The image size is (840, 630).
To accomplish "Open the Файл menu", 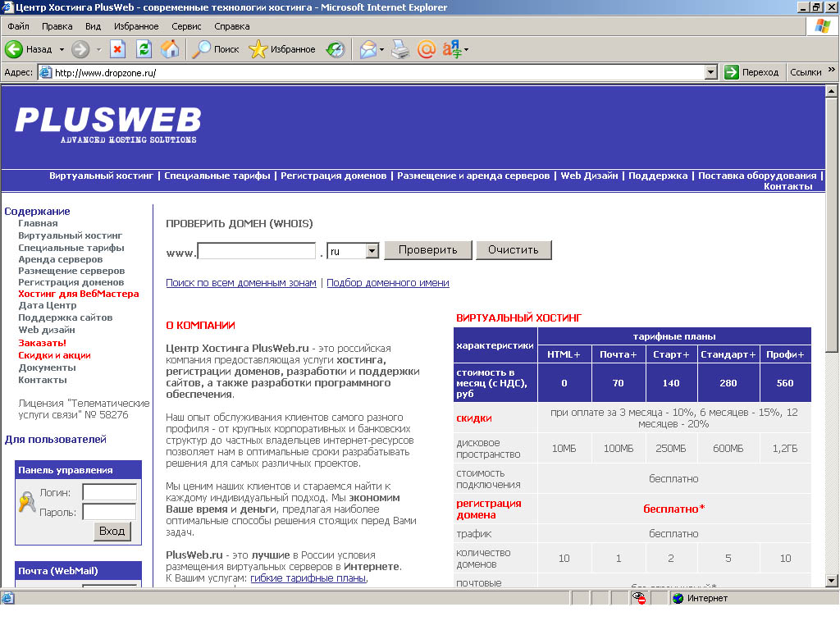I will (x=18, y=26).
